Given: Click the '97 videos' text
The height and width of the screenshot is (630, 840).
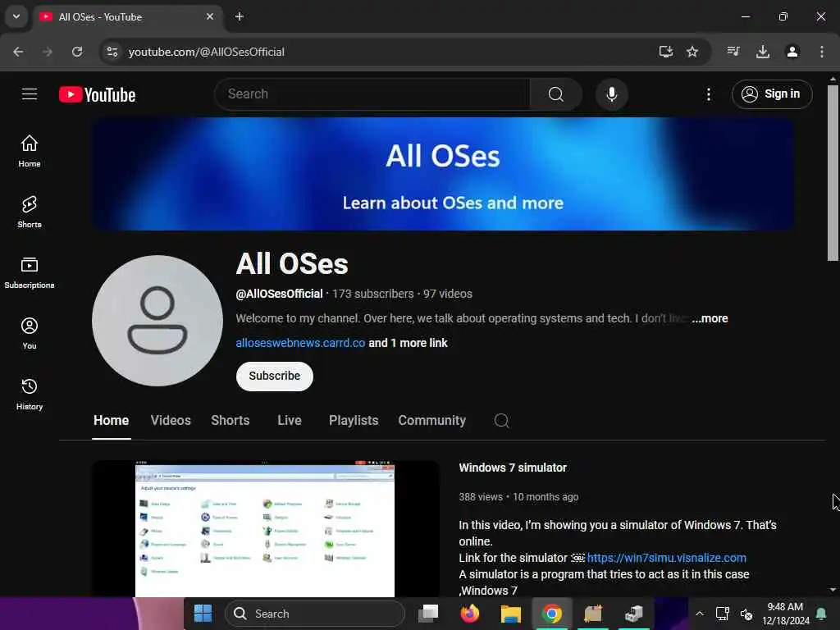Looking at the screenshot, I should coord(448,294).
